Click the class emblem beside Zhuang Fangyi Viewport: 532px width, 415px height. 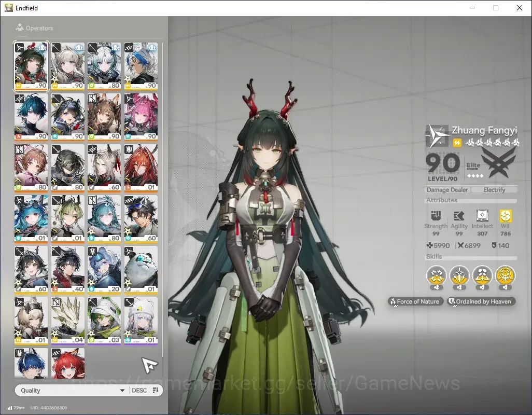point(437,136)
